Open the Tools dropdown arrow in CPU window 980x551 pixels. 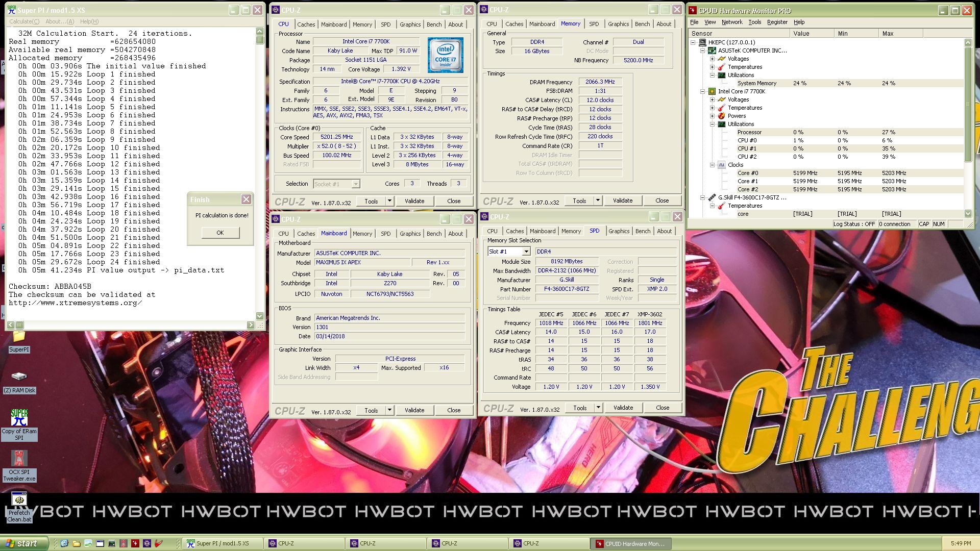(389, 201)
